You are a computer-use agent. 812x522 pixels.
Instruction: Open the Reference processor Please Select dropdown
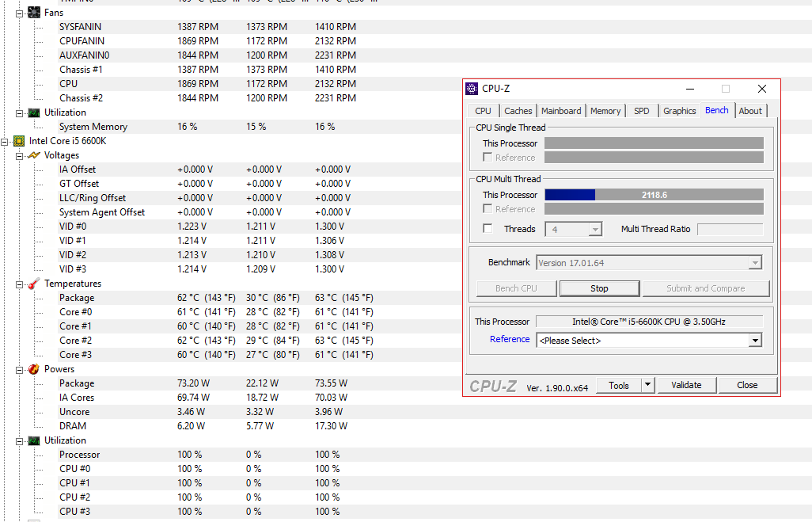(x=755, y=341)
